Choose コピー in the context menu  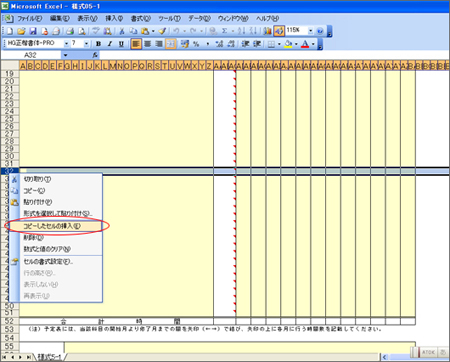pos(56,191)
